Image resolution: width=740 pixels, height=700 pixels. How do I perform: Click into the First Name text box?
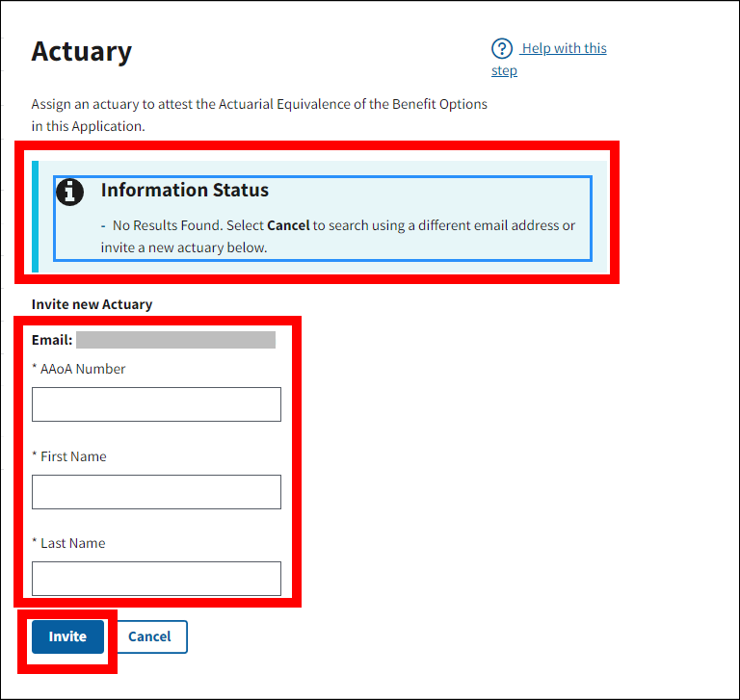pos(156,491)
